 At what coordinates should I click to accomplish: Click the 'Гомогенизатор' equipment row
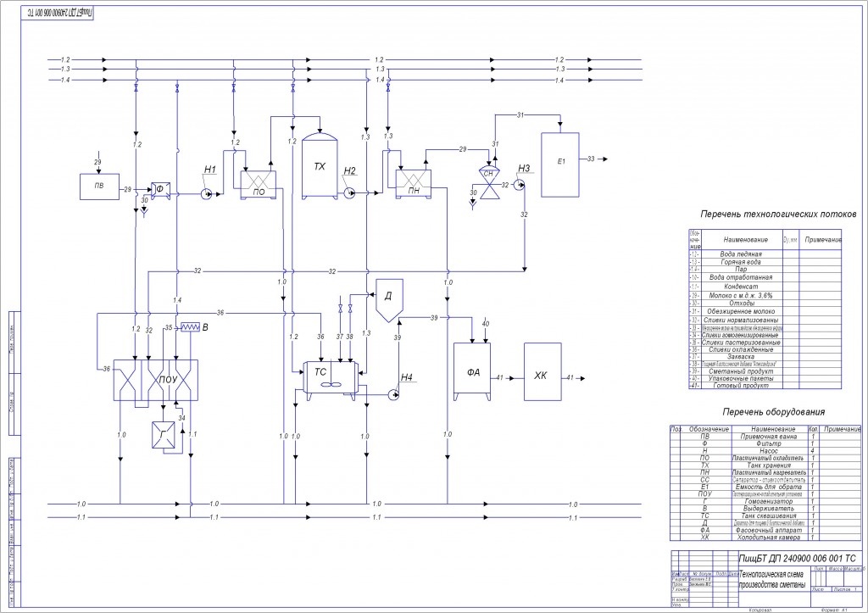point(765,502)
